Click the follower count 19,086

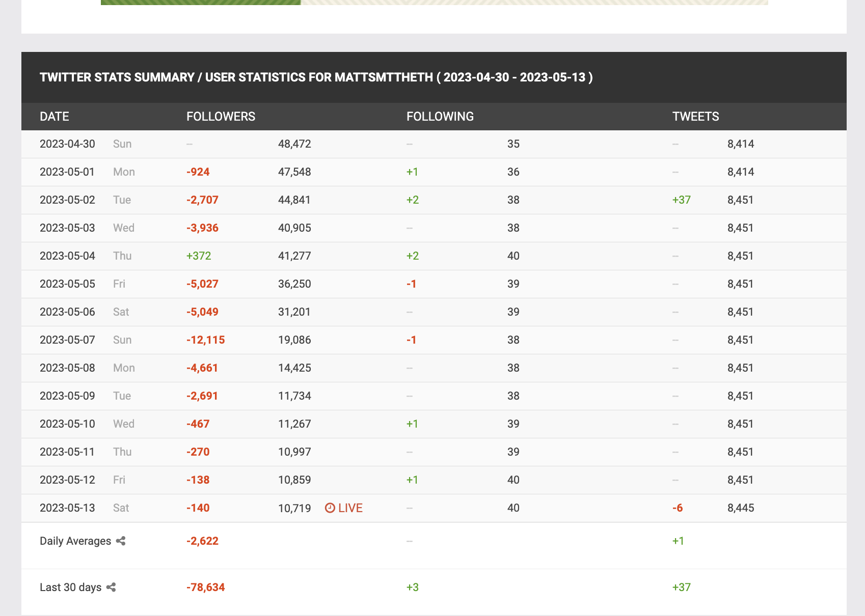click(x=294, y=340)
